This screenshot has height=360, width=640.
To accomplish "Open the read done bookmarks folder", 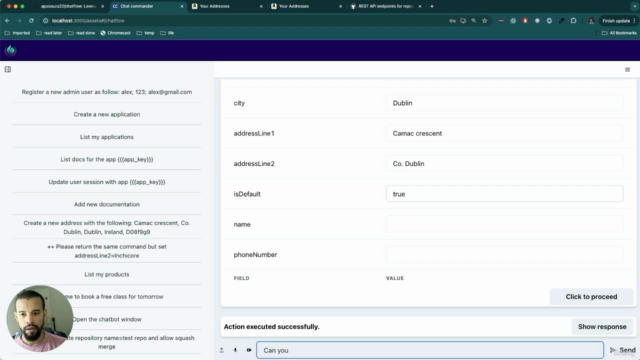I will click(x=81, y=33).
